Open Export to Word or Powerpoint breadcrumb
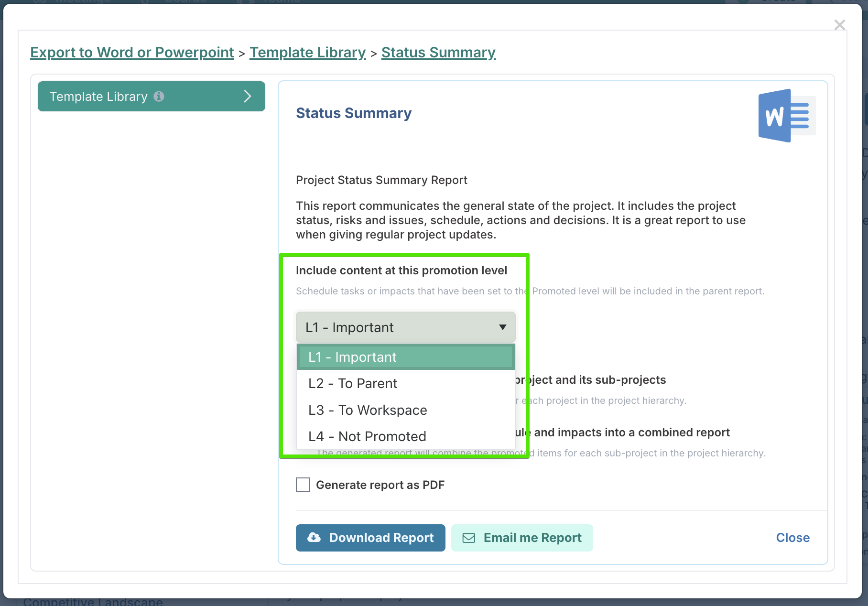Image resolution: width=868 pixels, height=606 pixels. click(x=132, y=53)
